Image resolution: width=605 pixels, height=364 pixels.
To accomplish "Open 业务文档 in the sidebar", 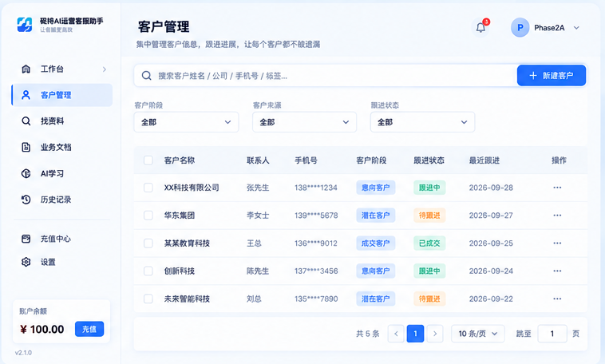I will (x=62, y=147).
